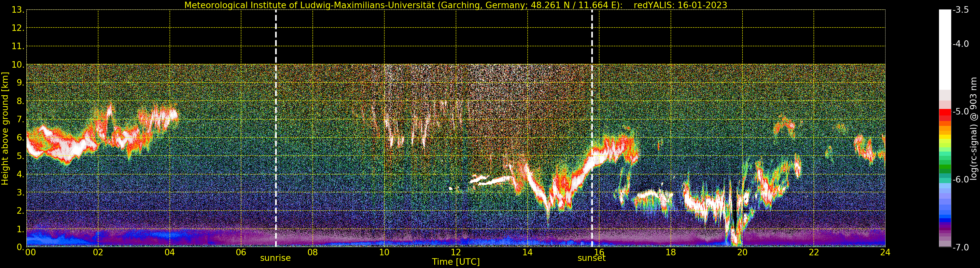
Task: Click the Meteorological Institute title text
Action: click(x=404, y=5)
